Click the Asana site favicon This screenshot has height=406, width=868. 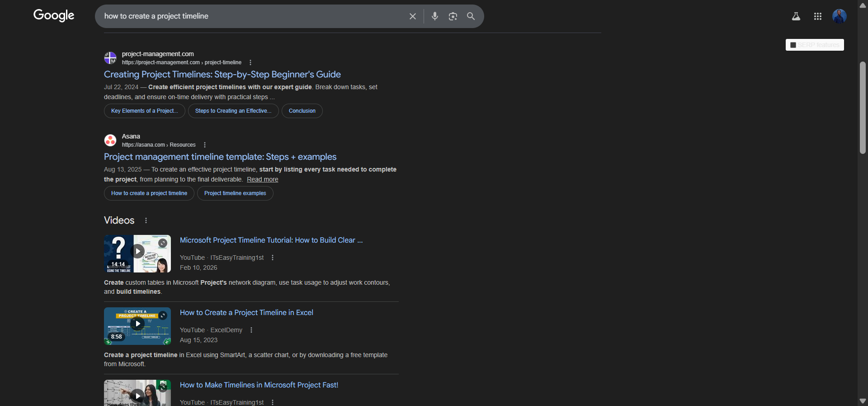point(110,140)
